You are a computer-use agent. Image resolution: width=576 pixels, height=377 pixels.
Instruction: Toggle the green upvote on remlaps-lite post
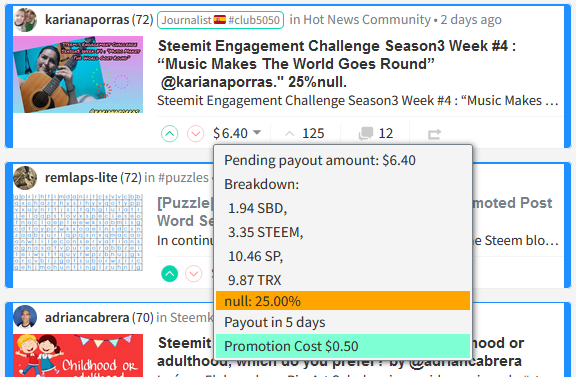click(x=170, y=274)
